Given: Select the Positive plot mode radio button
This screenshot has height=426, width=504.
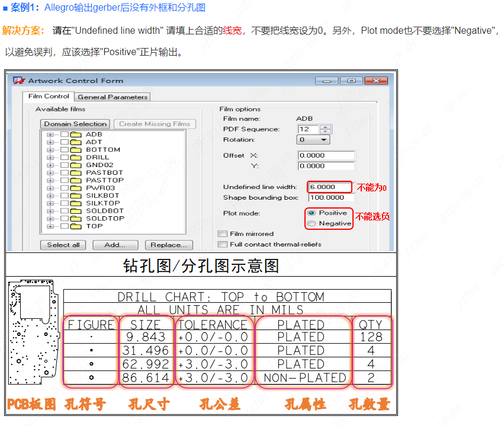Looking at the screenshot, I should tap(312, 213).
